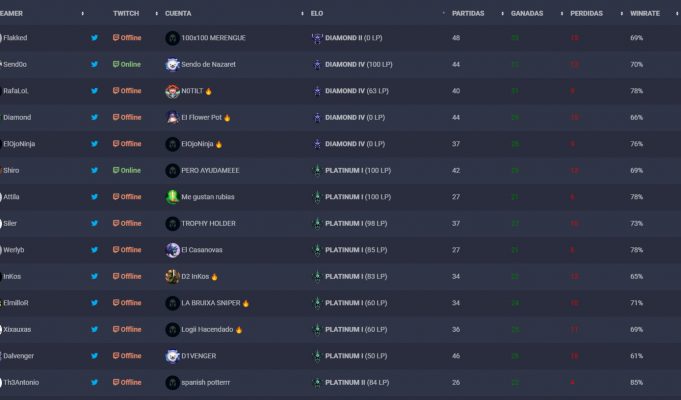Click the Twitter icon in Th3Antonio's row
Screen dimensions: 681x400
[95, 382]
